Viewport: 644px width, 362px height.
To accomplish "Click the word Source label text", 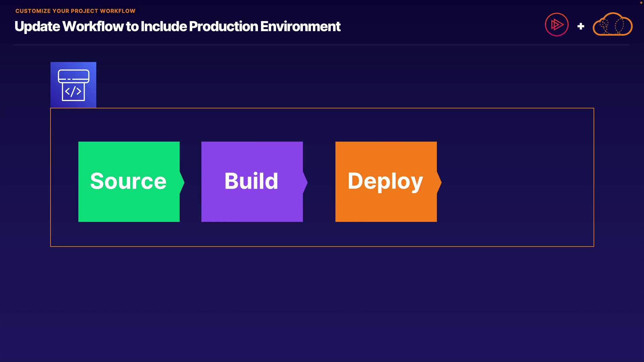I will click(x=128, y=181).
